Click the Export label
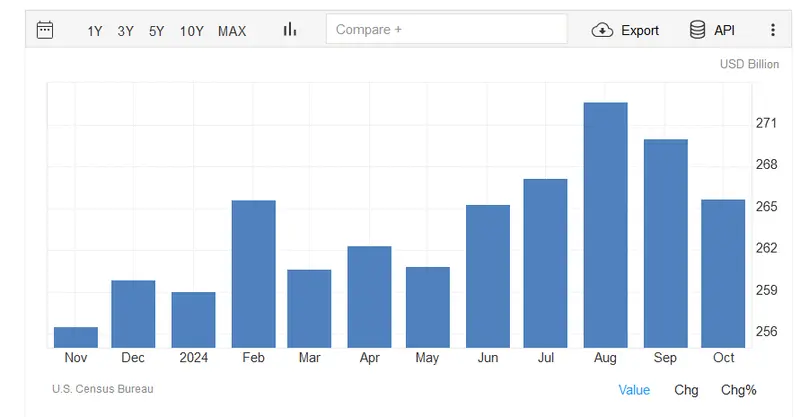 pyautogui.click(x=640, y=31)
